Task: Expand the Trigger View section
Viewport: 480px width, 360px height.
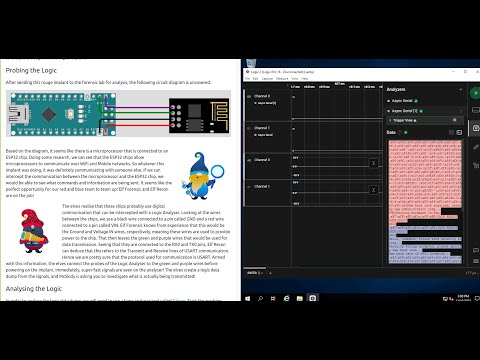Action: pos(390,120)
